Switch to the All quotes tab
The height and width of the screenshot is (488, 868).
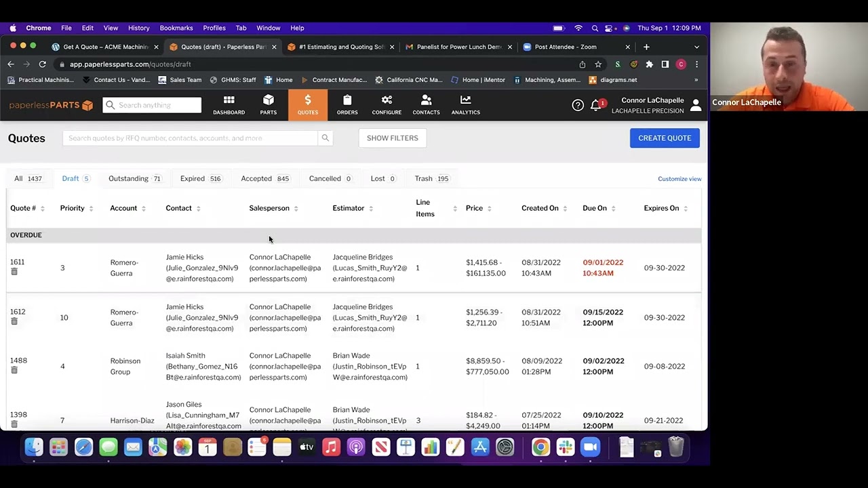click(28, 179)
